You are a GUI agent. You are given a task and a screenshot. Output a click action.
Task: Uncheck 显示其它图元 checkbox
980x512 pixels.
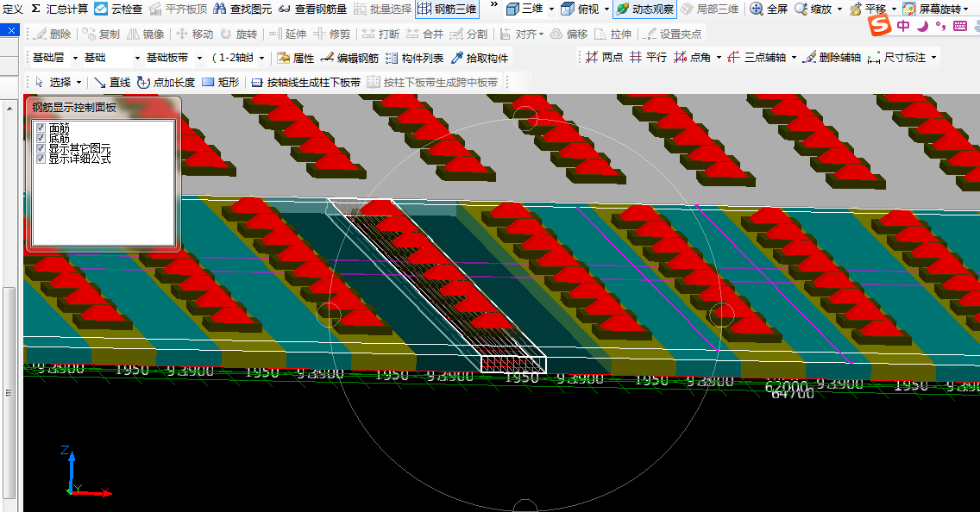point(41,148)
